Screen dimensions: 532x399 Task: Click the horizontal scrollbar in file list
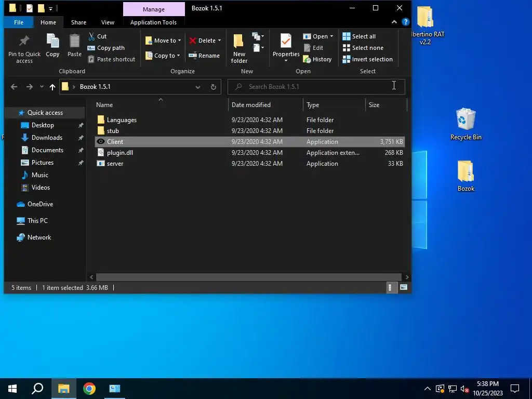click(249, 277)
